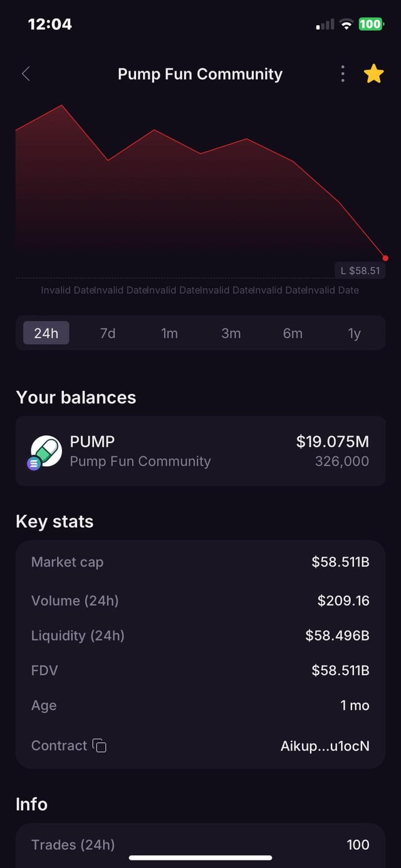This screenshot has width=401, height=868.
Task: Tap the Aikup...u1ocN contract address
Action: [325, 746]
